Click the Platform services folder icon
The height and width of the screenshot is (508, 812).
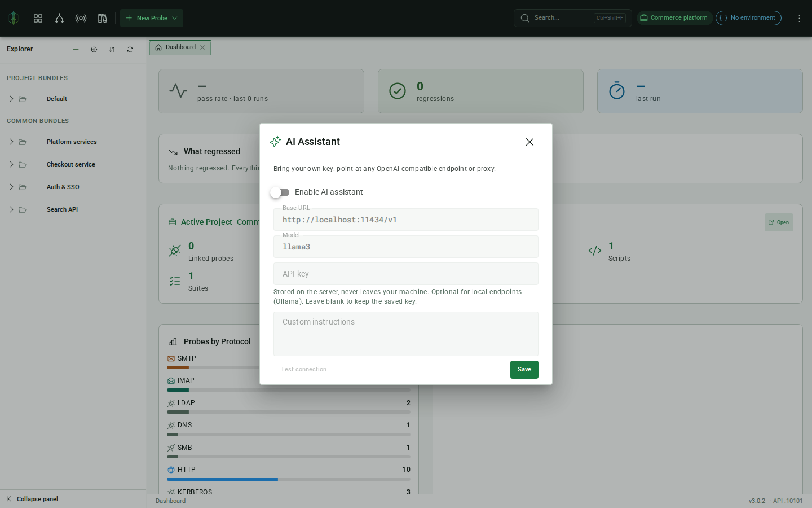tap(23, 142)
